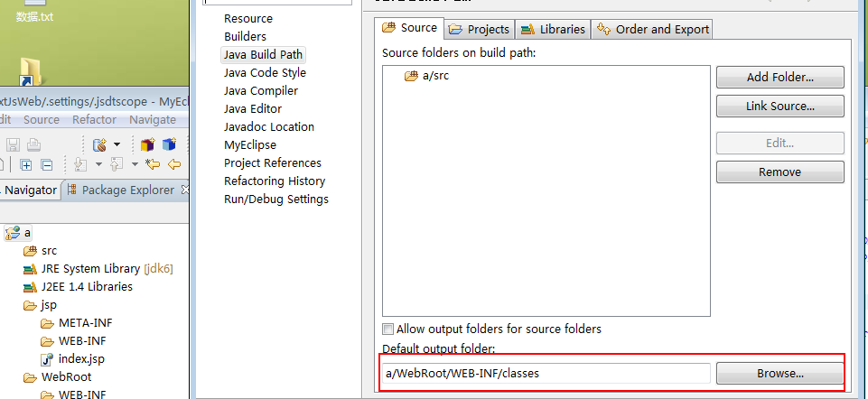The image size is (868, 399).
Task: Select Refactoring History in properties list
Action: tap(275, 181)
